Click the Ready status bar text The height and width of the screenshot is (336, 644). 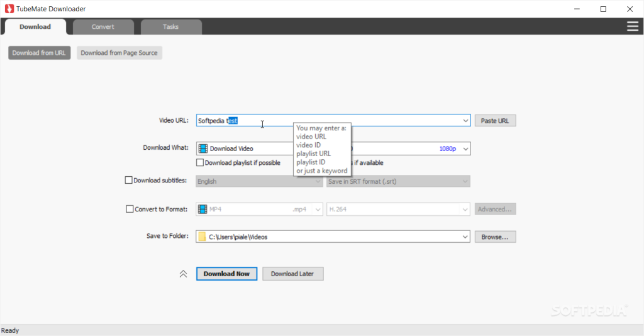10,330
